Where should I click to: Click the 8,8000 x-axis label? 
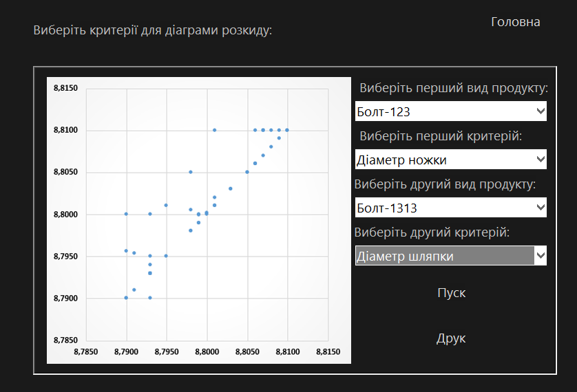(x=207, y=351)
